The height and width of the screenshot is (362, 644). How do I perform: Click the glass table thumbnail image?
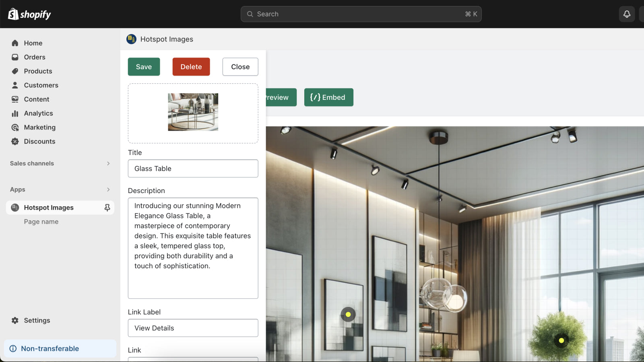coord(193,112)
